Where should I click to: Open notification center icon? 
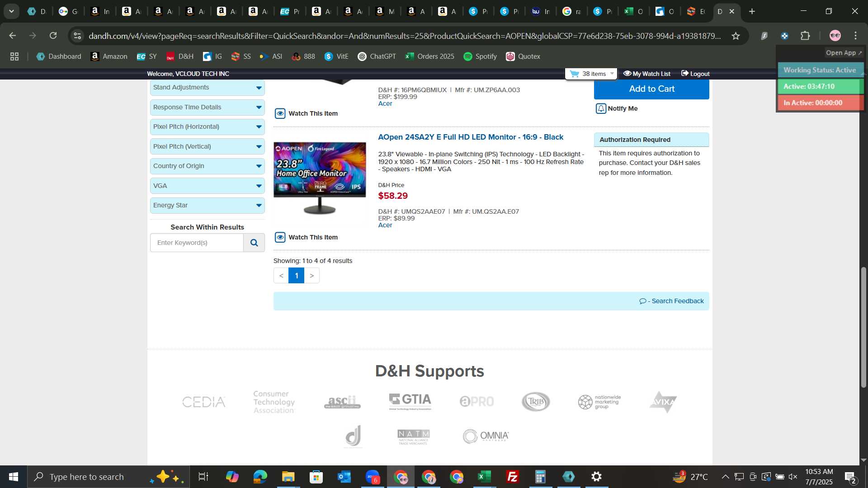coord(850,477)
